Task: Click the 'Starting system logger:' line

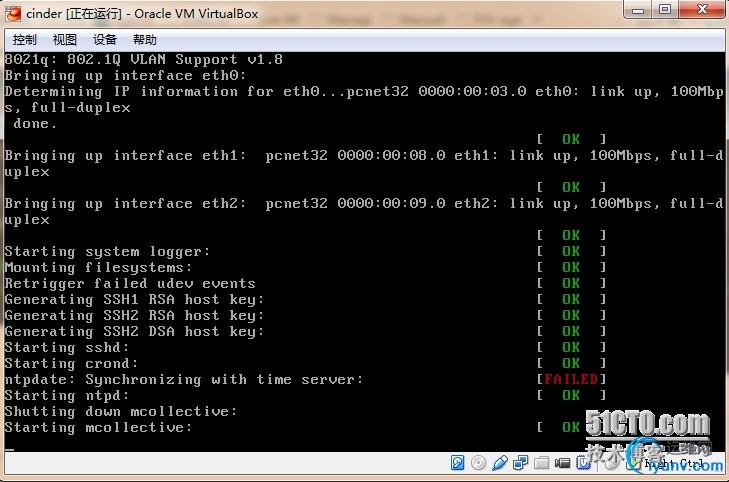Action: click(107, 251)
